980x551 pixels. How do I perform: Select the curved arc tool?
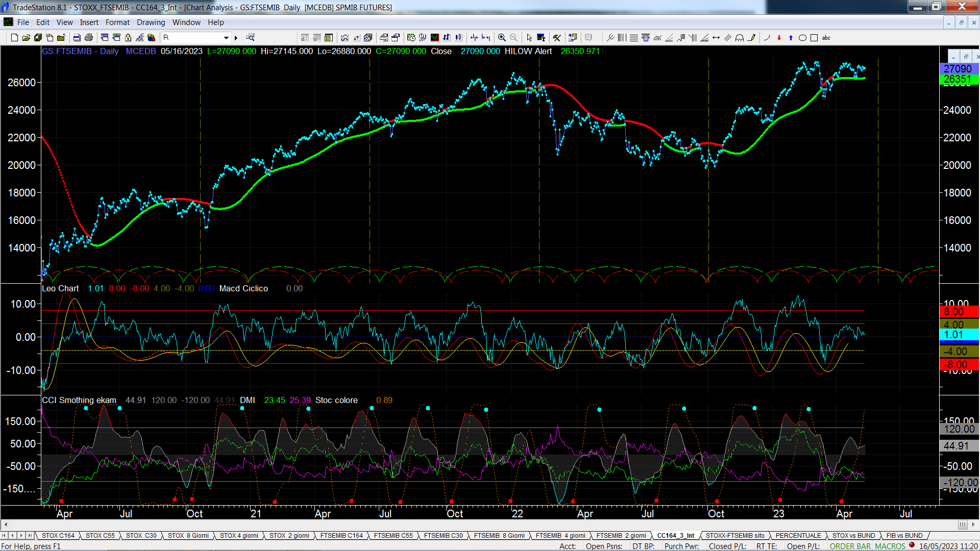click(767, 38)
